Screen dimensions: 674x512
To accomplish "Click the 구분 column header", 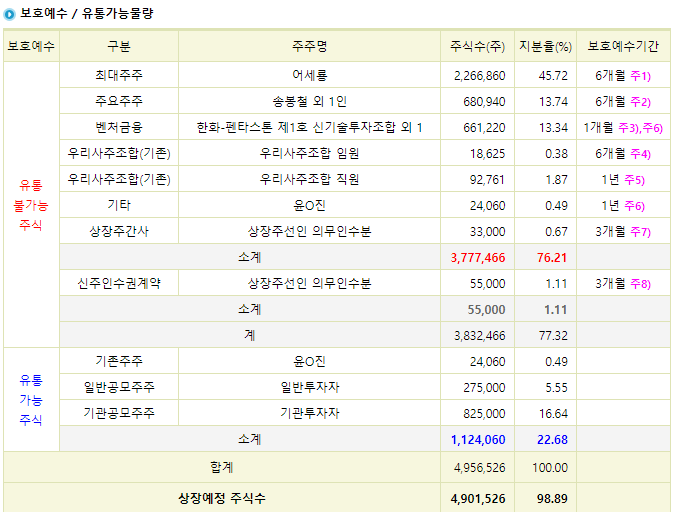I will 119,46.
